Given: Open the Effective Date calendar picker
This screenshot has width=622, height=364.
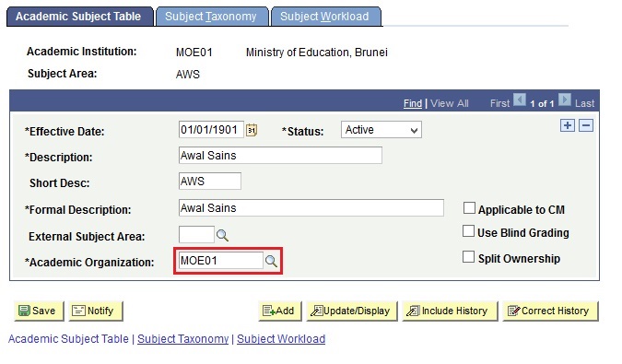Looking at the screenshot, I should coord(252,130).
